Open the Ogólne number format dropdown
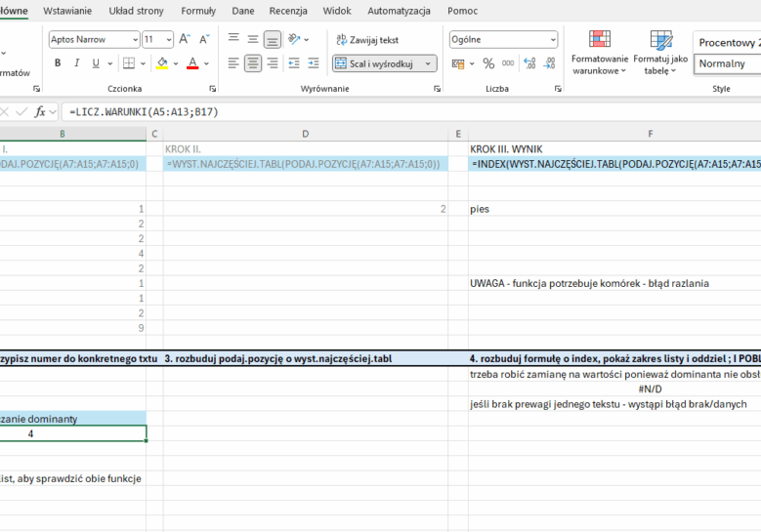Viewport: 761px width, 532px height. tap(552, 40)
